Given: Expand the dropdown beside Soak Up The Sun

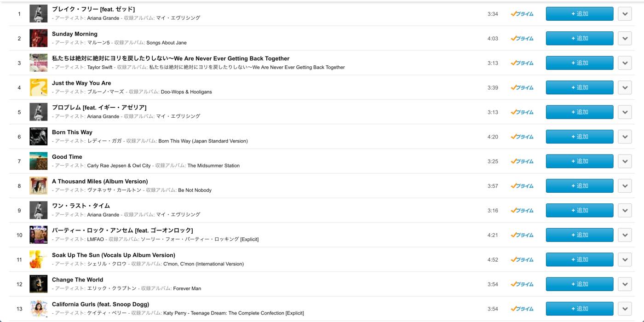Looking at the screenshot, I should click(625, 259).
